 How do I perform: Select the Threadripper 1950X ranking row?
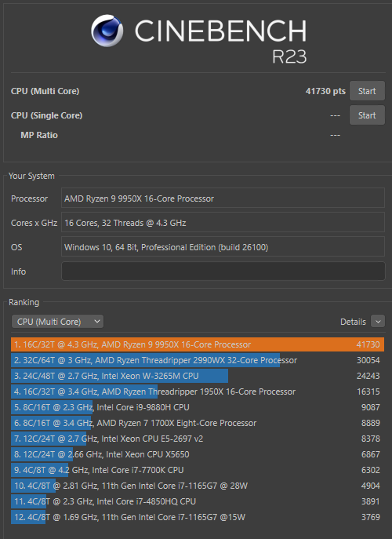(198, 392)
